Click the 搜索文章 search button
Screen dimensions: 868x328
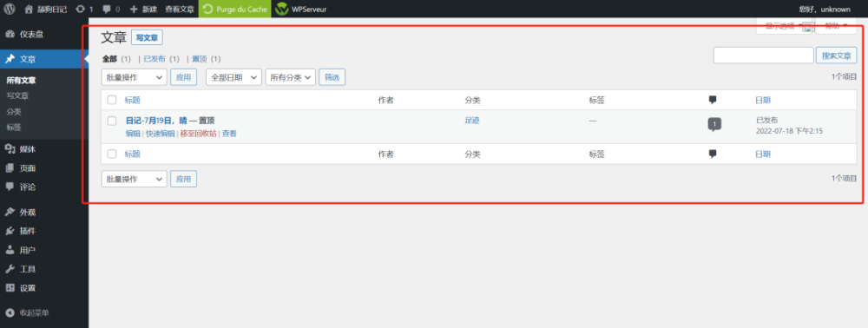(x=836, y=56)
